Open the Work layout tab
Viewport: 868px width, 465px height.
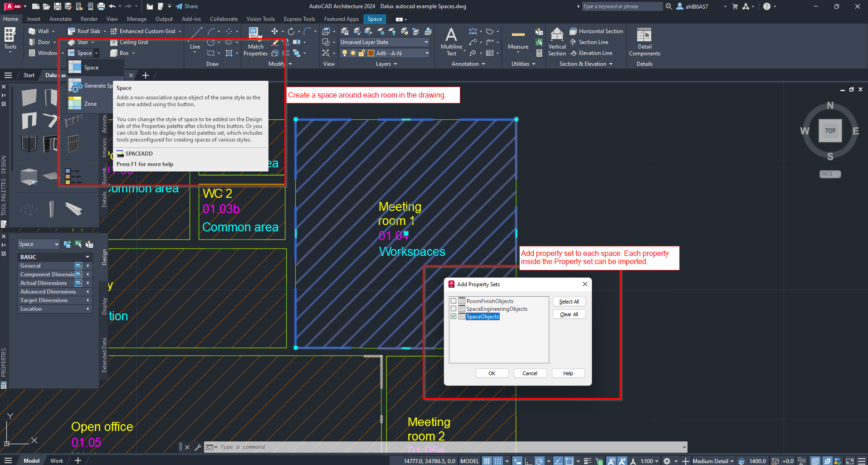point(57,460)
